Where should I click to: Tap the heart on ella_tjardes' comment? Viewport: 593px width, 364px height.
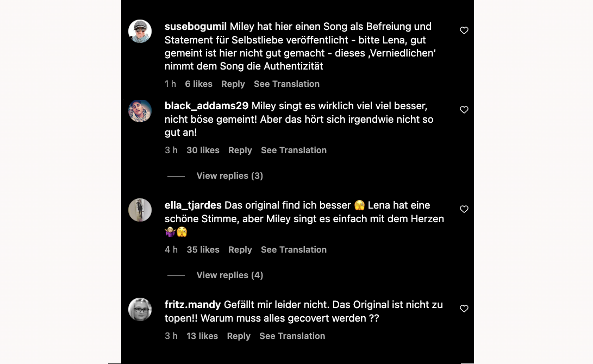tap(464, 209)
